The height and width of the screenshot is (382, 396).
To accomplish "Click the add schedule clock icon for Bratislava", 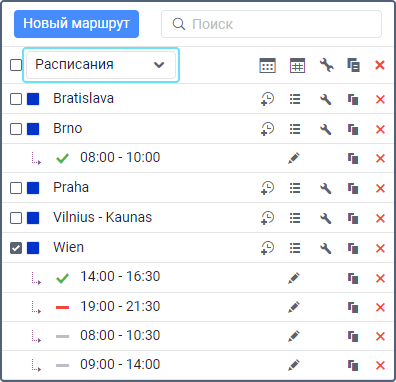I will point(267,99).
